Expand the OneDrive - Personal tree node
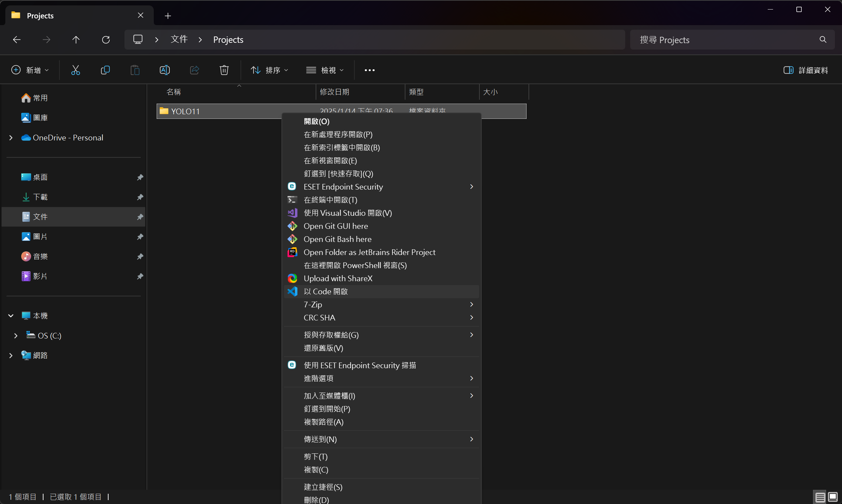842x504 pixels. pos(11,138)
